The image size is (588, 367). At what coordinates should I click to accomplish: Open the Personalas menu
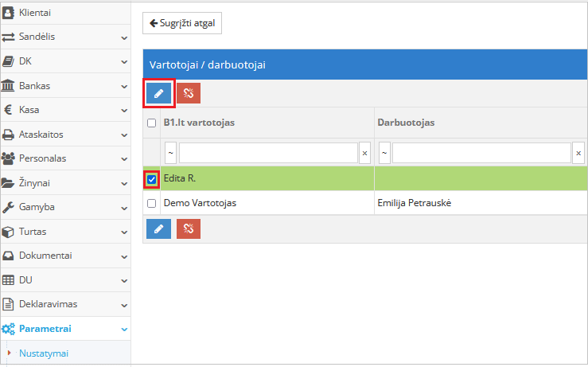click(x=65, y=158)
